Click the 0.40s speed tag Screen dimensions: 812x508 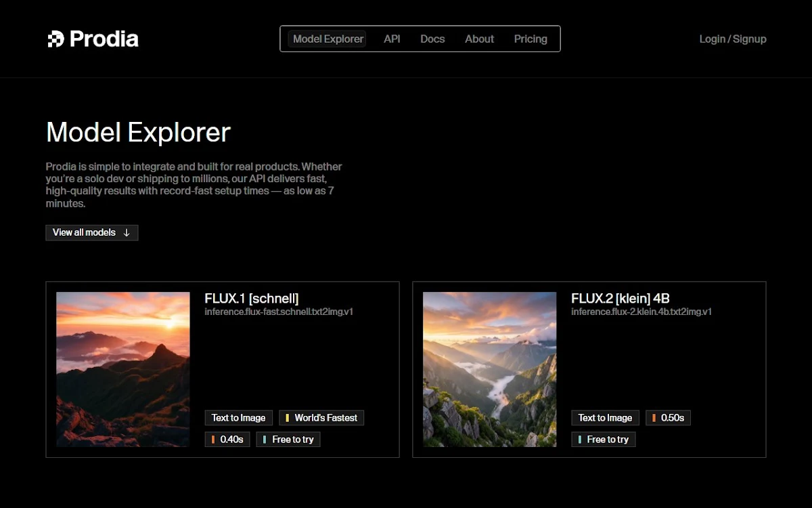(227, 440)
